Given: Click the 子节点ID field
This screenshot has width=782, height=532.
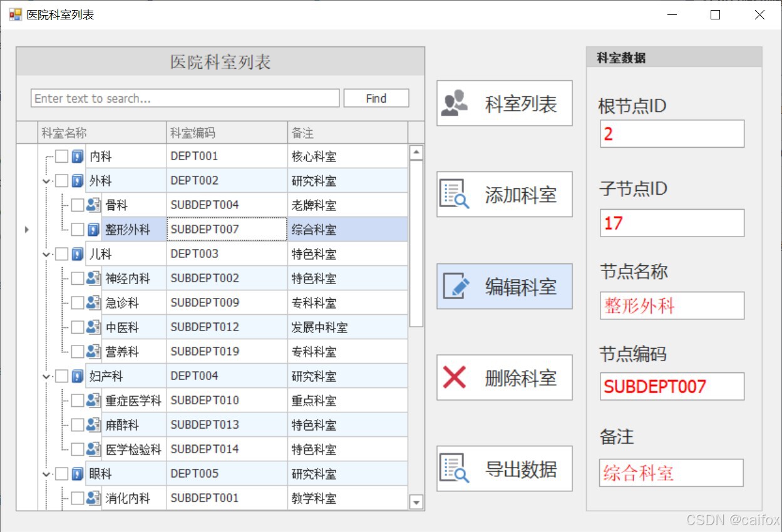Looking at the screenshot, I should tap(672, 223).
